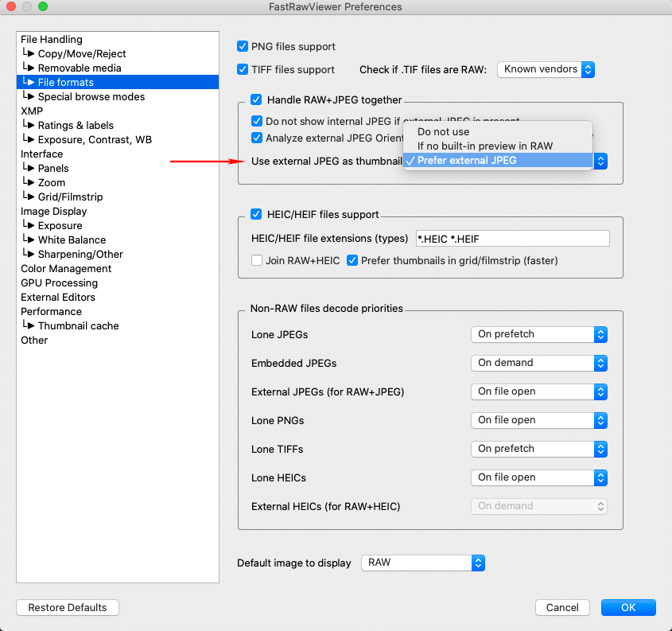The height and width of the screenshot is (631, 672).
Task: Click the Cancel button
Action: pos(562,608)
